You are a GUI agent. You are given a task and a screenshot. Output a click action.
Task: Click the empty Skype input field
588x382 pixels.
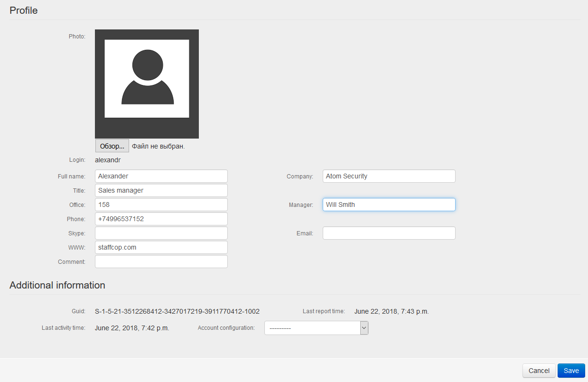(161, 233)
